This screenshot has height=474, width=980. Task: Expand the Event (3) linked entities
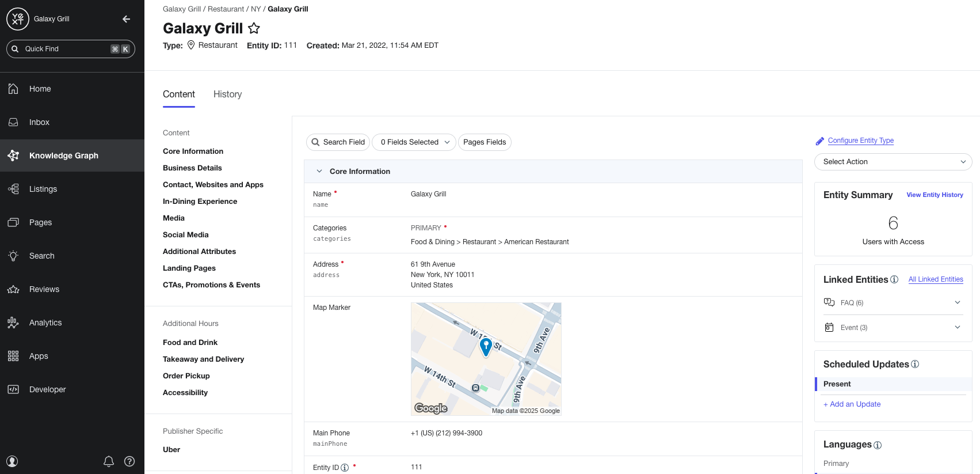coord(893,327)
